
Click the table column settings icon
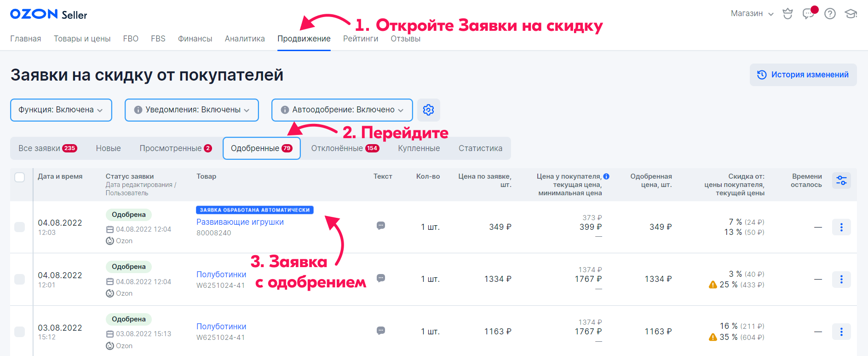click(x=841, y=181)
